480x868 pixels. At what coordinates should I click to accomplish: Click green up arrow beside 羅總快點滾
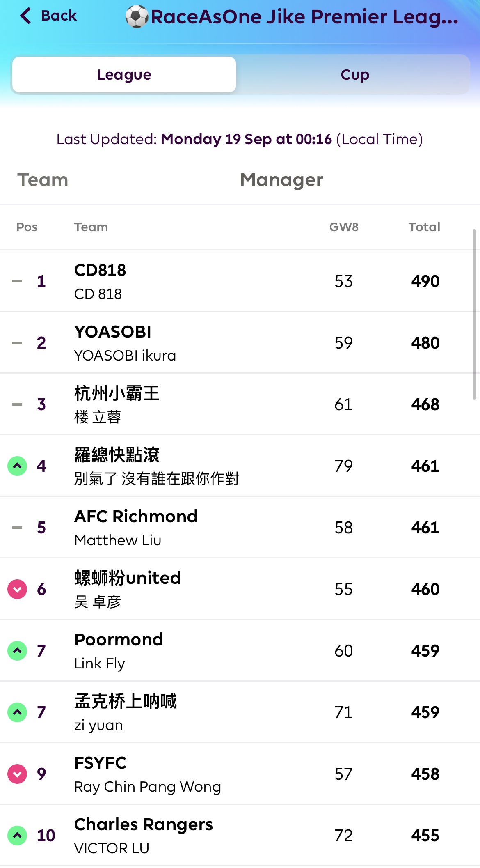(x=17, y=466)
